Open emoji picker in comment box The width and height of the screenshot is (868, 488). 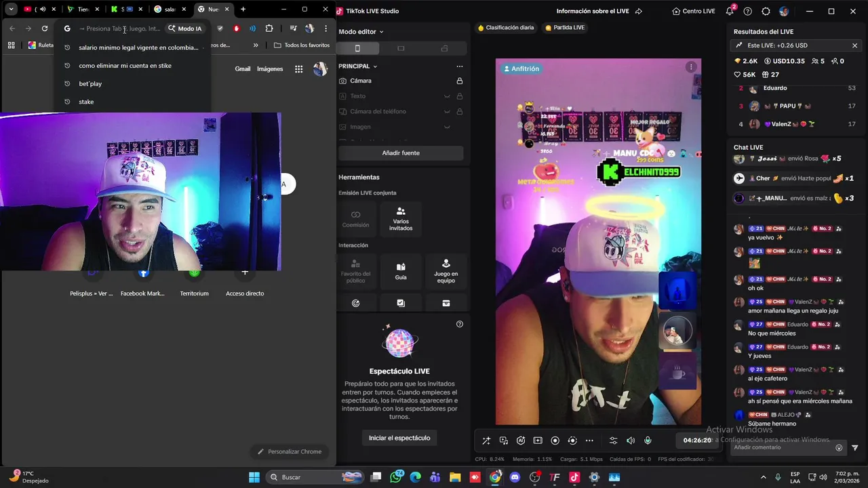839,447
